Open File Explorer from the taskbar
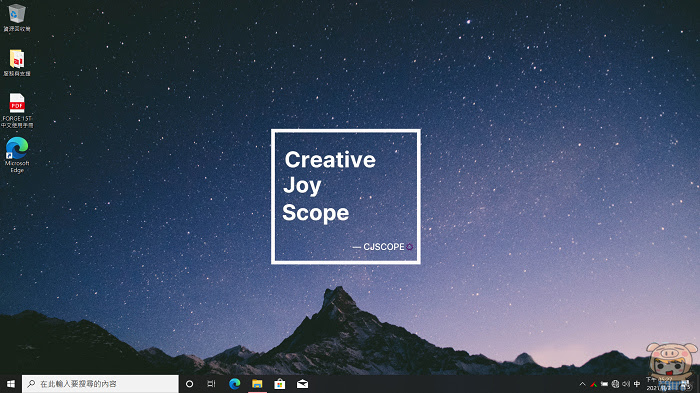 257,384
